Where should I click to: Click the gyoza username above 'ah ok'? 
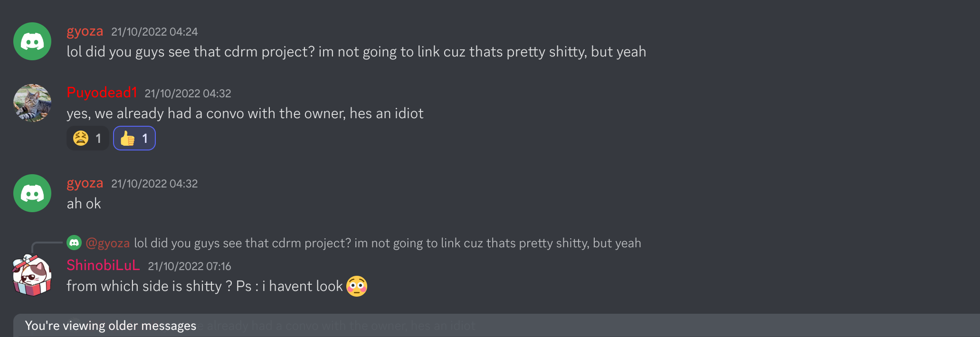pyautogui.click(x=85, y=183)
